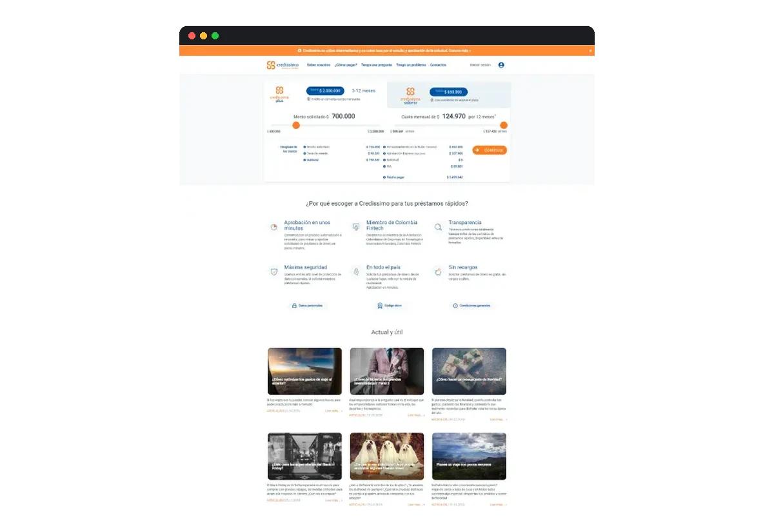Click the 124.970 monthly fee value
The height and width of the screenshot is (532, 774).
(454, 117)
